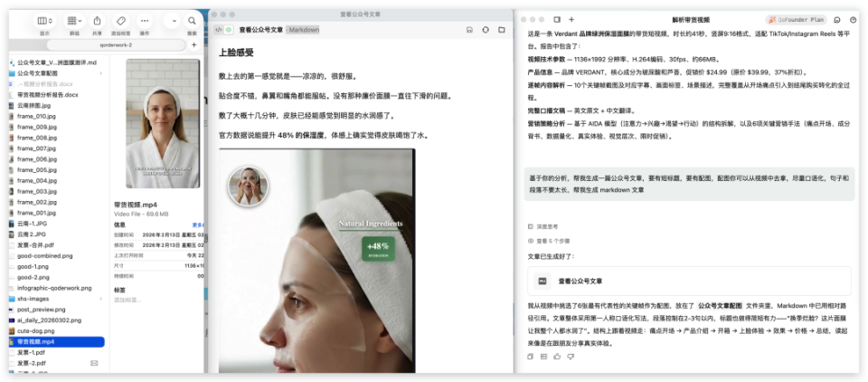Click the chat bubble icon in chat header
This screenshot has height=382, width=868.
click(837, 19)
